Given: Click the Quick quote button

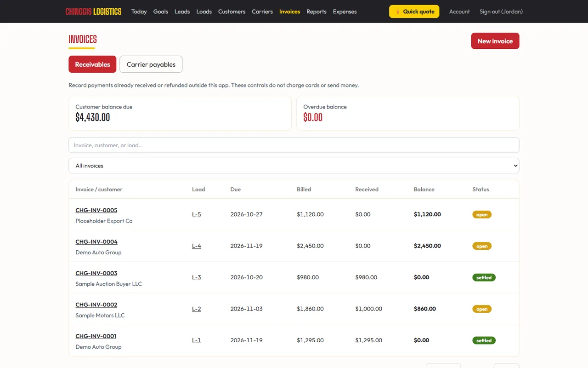Looking at the screenshot, I should point(414,11).
